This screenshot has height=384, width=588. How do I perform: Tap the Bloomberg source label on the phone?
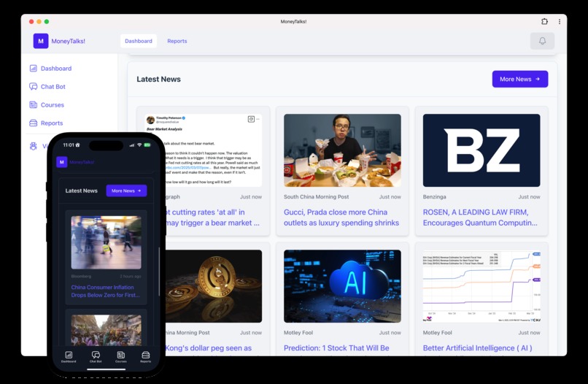tap(81, 276)
